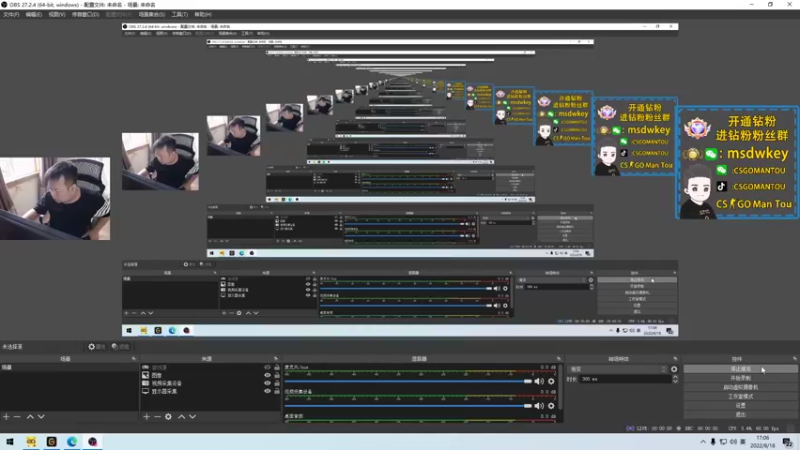Viewport: 800px width, 450px height.
Task: Open the 麦克风/Aux mixer gear settings
Action: (x=551, y=381)
